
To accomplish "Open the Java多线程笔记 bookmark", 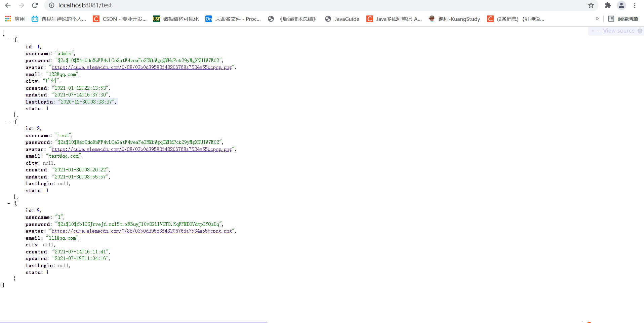I will click(x=394, y=19).
